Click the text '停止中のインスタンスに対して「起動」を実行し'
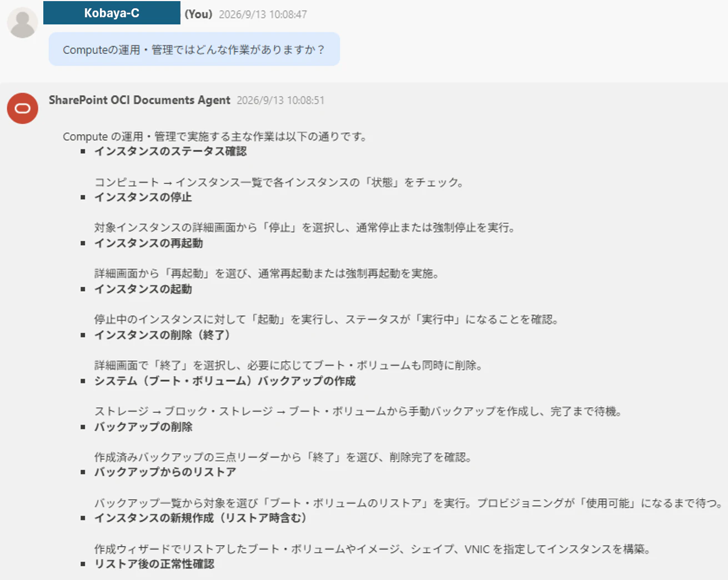 tap(214, 319)
